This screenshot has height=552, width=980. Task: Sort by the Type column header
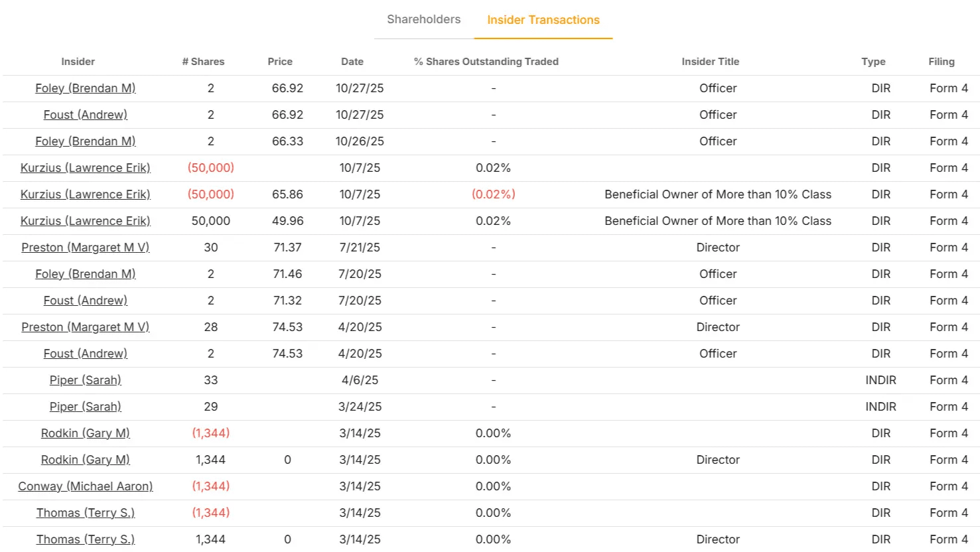(873, 62)
